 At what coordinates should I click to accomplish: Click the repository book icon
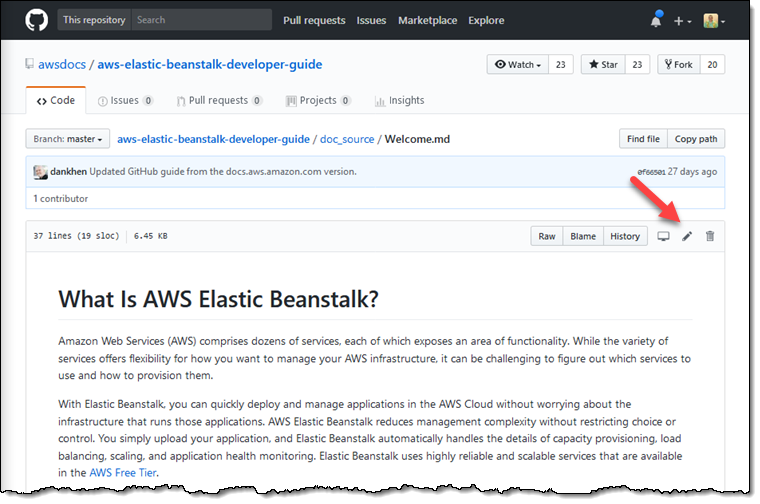[x=30, y=65]
